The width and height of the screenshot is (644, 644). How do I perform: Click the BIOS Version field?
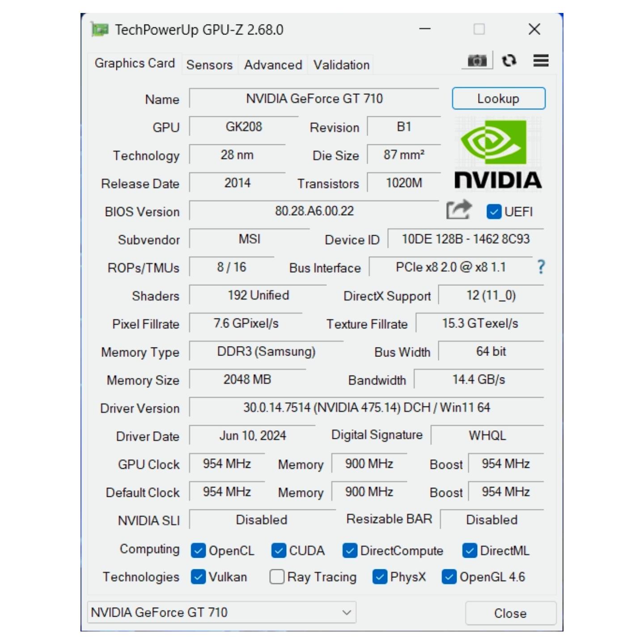tap(314, 211)
